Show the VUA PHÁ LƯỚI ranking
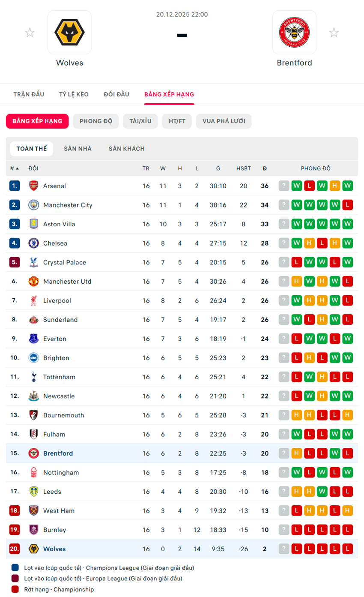This screenshot has width=364, height=597. 224,121
